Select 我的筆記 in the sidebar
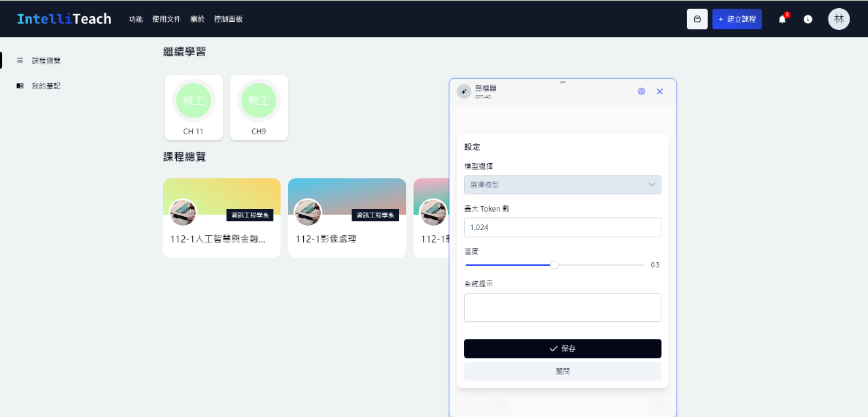Screen dimensions: 868x417 click(46, 85)
